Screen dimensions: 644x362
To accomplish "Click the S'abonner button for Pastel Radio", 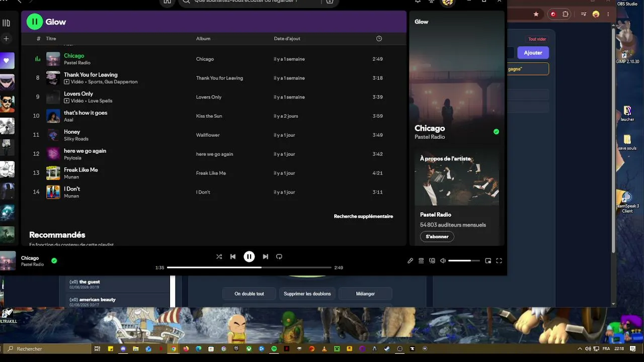I will pos(437,236).
